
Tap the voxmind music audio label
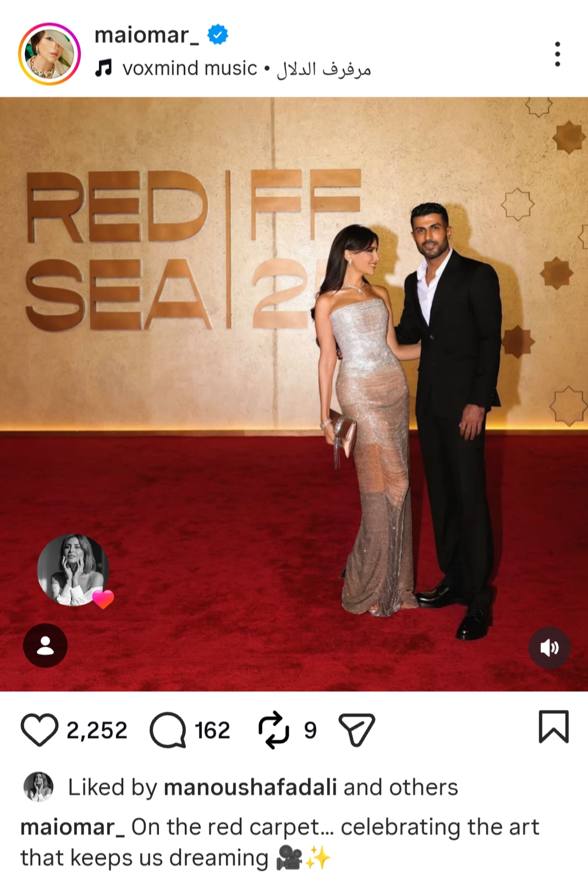coord(189,68)
